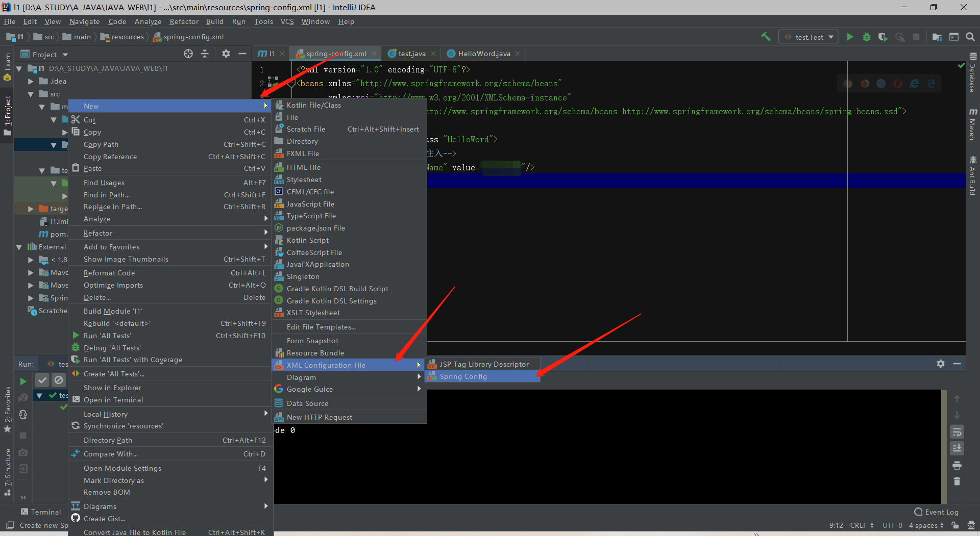Open the Event Log
The width and height of the screenshot is (980, 536).
(x=936, y=512)
